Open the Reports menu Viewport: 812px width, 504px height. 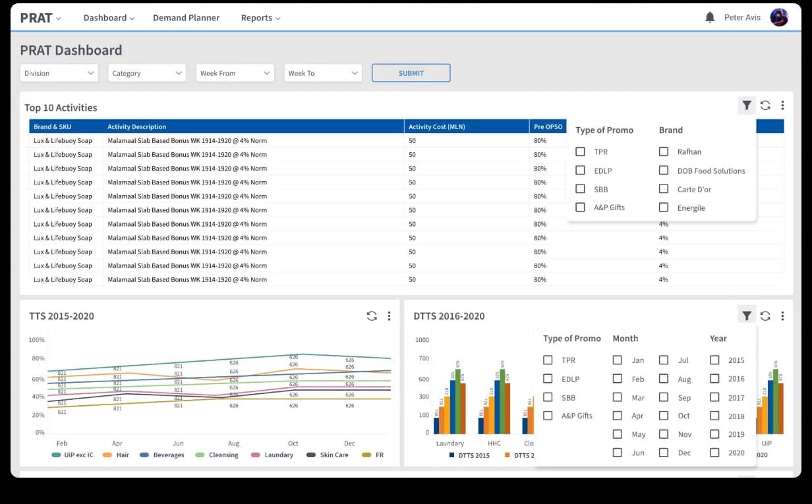click(x=260, y=18)
